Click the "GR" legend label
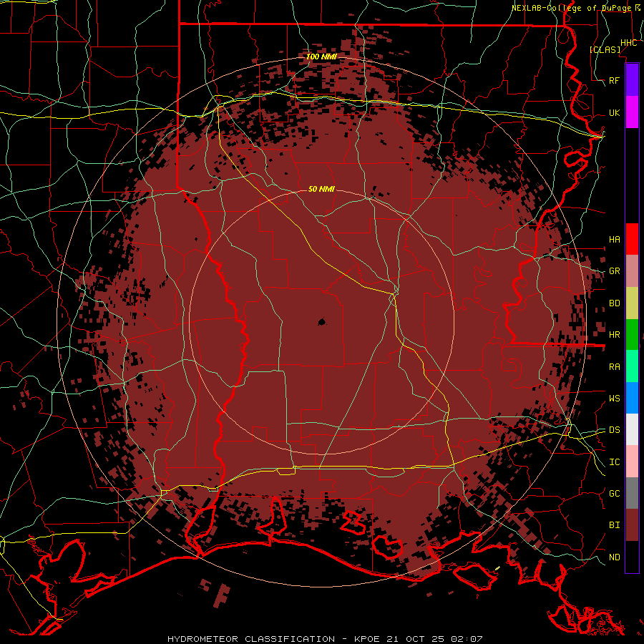 coord(615,271)
